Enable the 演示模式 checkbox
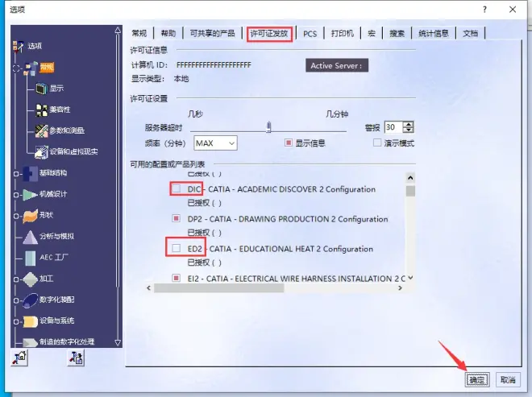Viewport: 532px width, 397px height. coord(377,143)
